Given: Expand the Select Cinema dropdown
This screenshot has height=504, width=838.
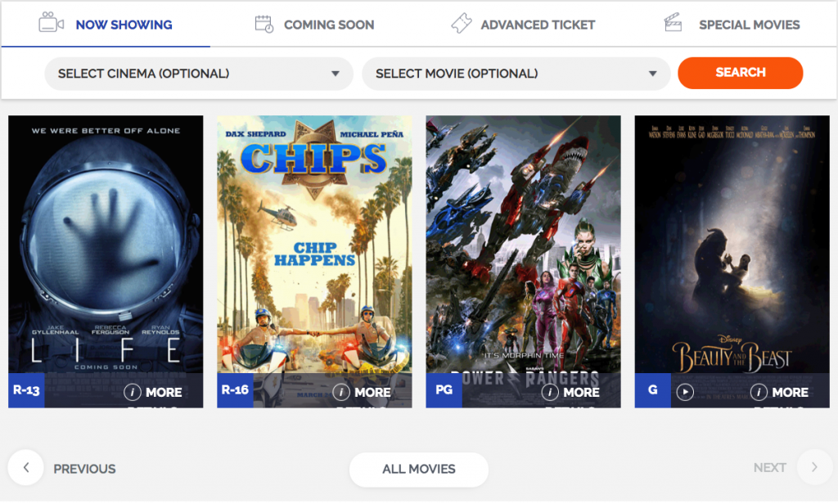Looking at the screenshot, I should pos(199,74).
